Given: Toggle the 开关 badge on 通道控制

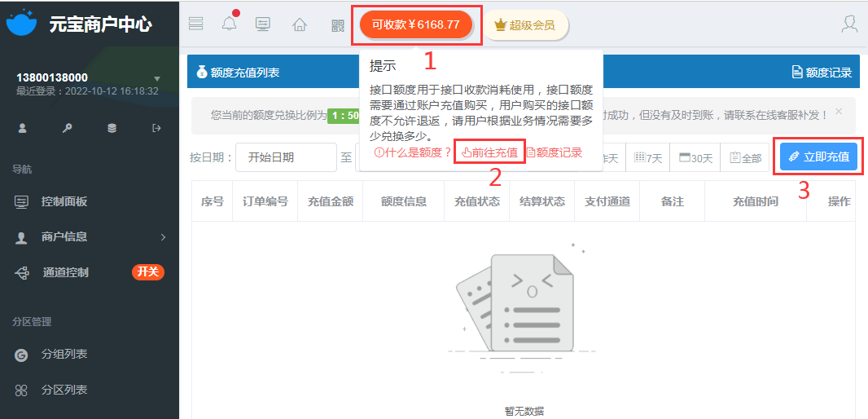Looking at the screenshot, I should coord(147,272).
